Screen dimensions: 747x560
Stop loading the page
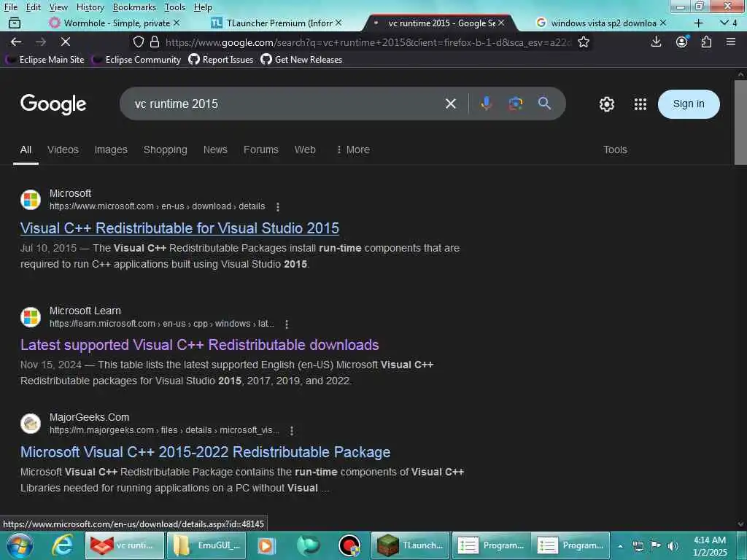(x=66, y=42)
